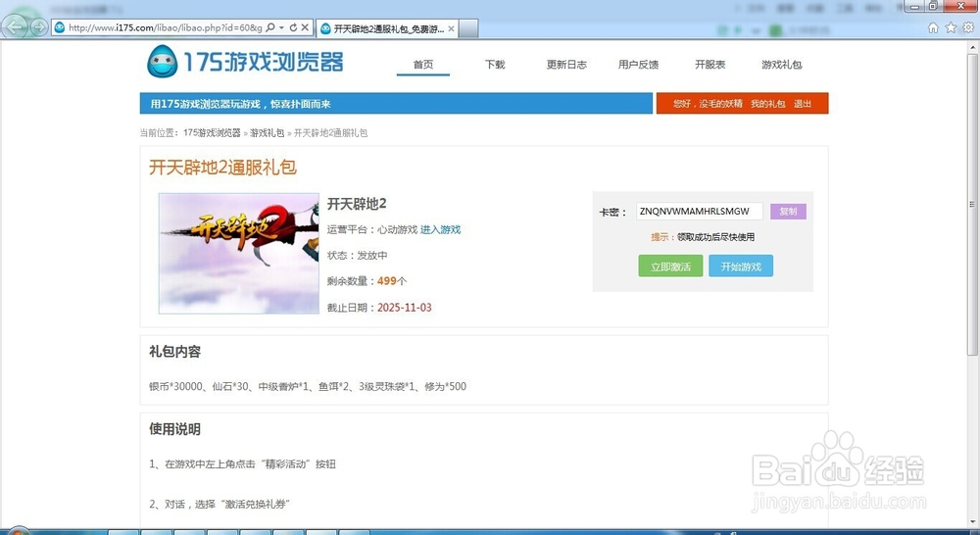980x535 pixels.
Task: Open address bar history dropdown arrow
Action: 281,27
